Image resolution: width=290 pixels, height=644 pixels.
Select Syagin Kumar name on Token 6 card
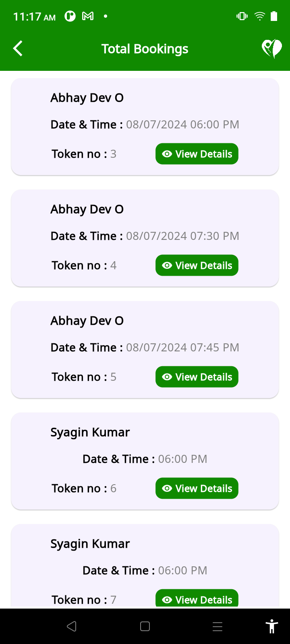(90, 432)
